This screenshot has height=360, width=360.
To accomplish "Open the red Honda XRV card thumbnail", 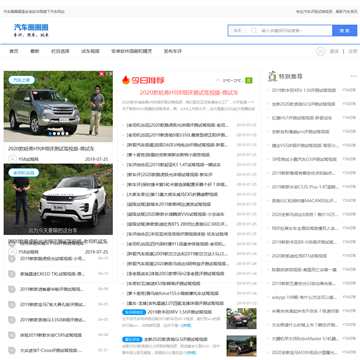I will coord(242,318).
